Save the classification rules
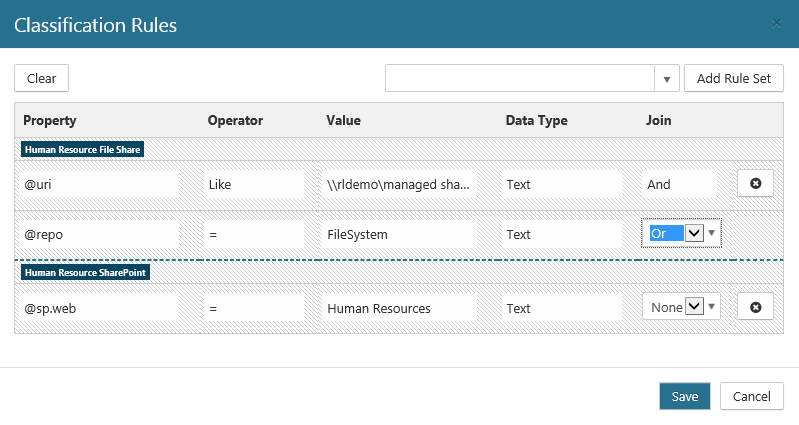This screenshot has height=425, width=799. click(684, 396)
